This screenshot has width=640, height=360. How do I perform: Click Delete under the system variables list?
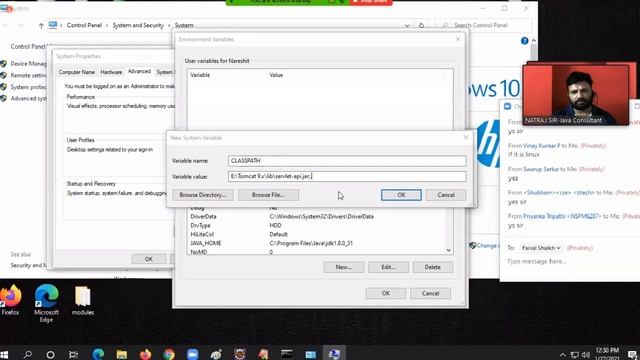tap(433, 267)
